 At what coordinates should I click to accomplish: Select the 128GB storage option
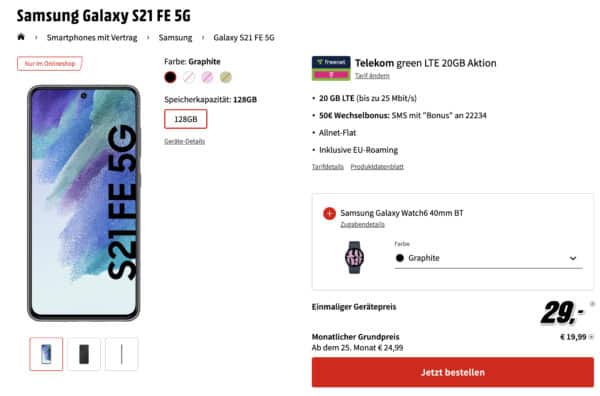186,119
